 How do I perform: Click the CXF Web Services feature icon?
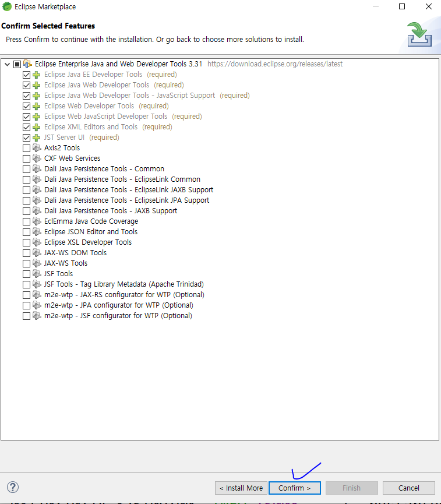tap(37, 158)
